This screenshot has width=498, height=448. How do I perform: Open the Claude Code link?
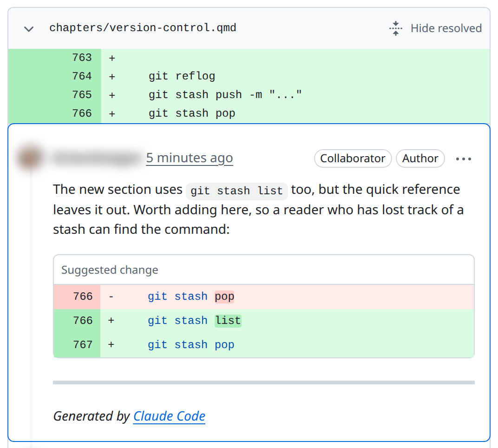[169, 416]
